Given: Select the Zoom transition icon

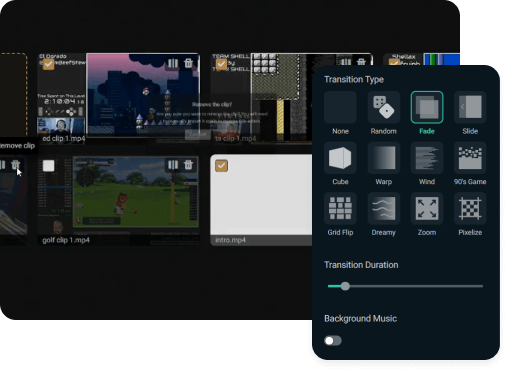Looking at the screenshot, I should pos(427,209).
